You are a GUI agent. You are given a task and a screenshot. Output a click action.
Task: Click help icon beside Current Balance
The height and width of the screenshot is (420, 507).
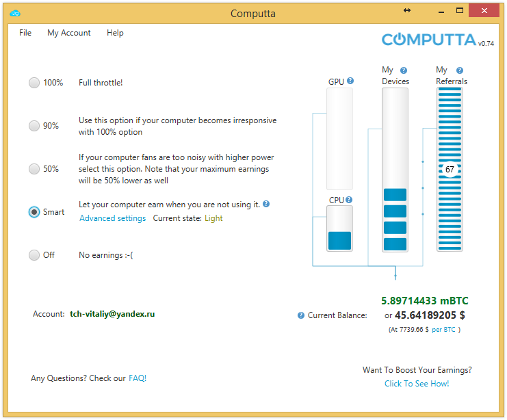click(x=301, y=315)
